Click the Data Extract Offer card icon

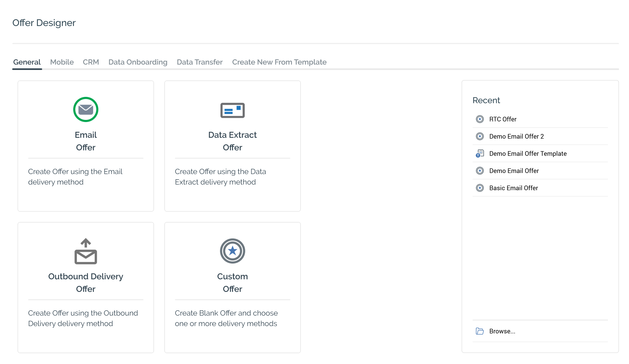coord(232,110)
